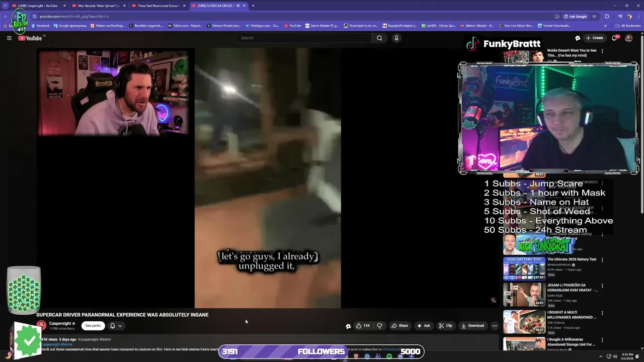
Task: Open YouTube notifications bell at top right
Action: coord(615,38)
